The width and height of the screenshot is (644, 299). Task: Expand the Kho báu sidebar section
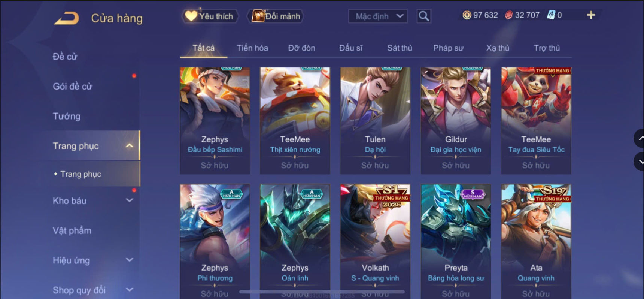(x=130, y=200)
